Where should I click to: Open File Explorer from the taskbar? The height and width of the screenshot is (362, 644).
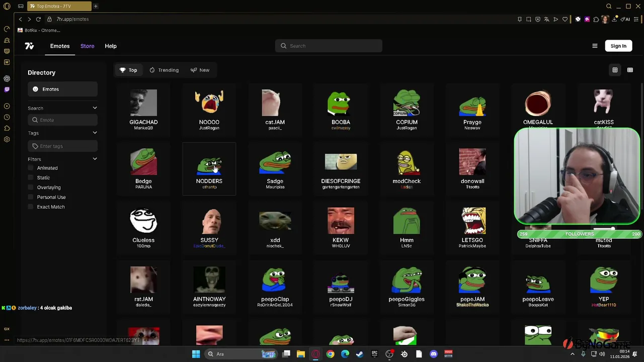click(300, 354)
